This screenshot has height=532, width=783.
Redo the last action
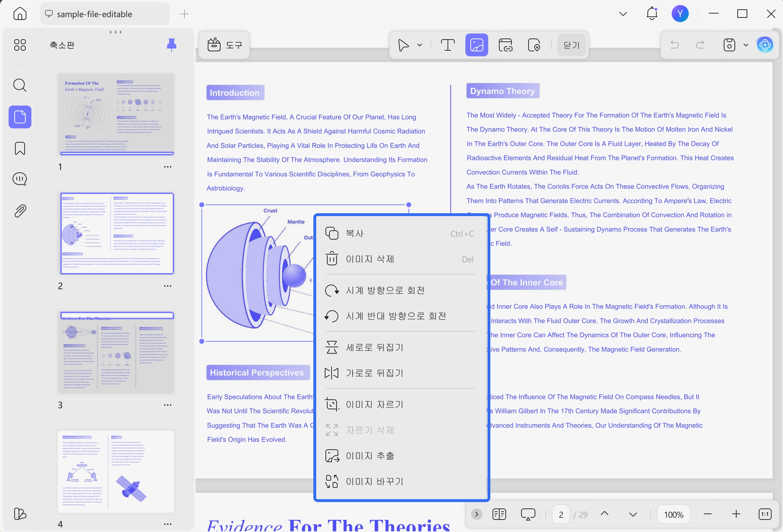coord(700,45)
